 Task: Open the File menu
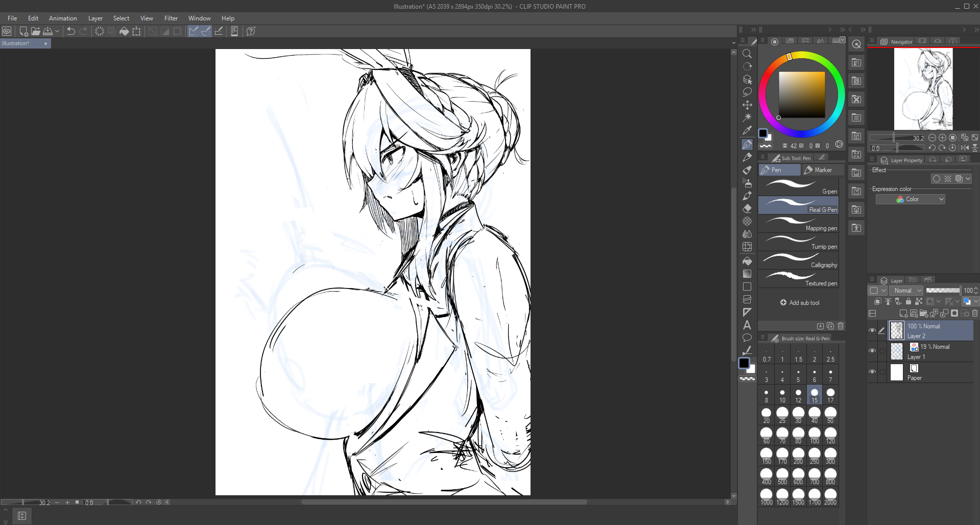click(12, 18)
